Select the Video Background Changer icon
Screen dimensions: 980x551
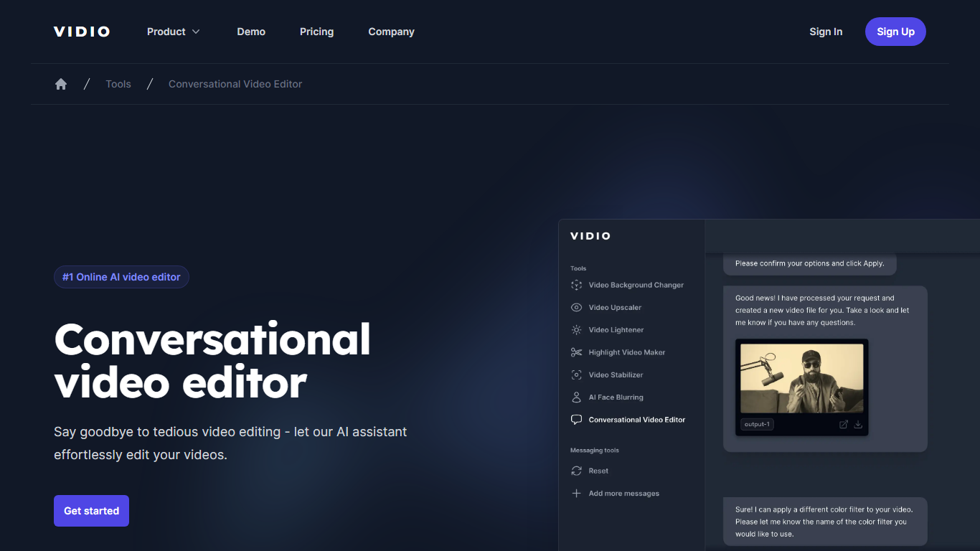tap(576, 285)
